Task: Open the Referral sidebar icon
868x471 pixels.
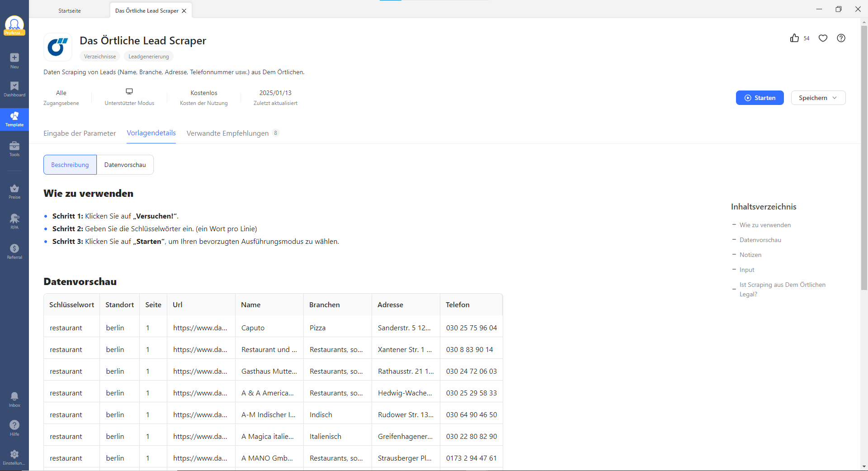Action: 14,252
